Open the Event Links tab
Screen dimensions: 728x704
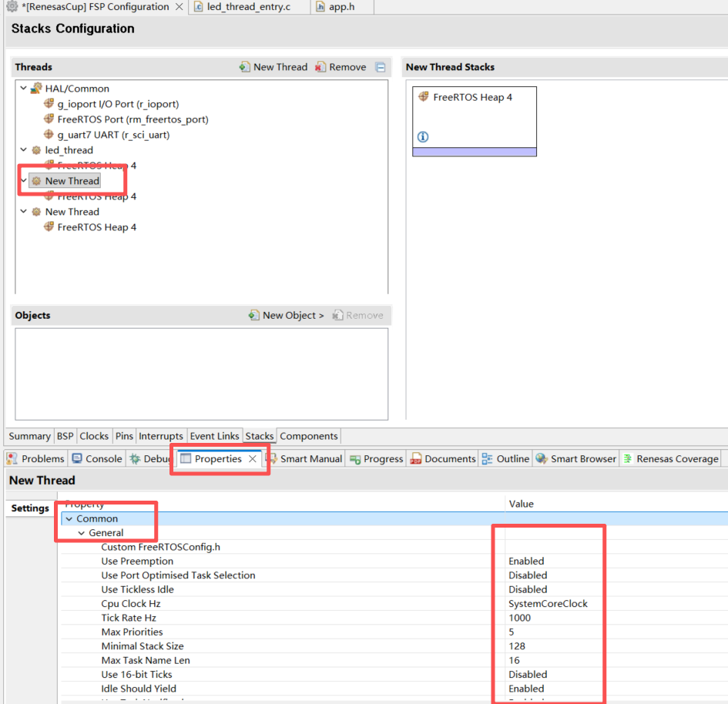[214, 436]
